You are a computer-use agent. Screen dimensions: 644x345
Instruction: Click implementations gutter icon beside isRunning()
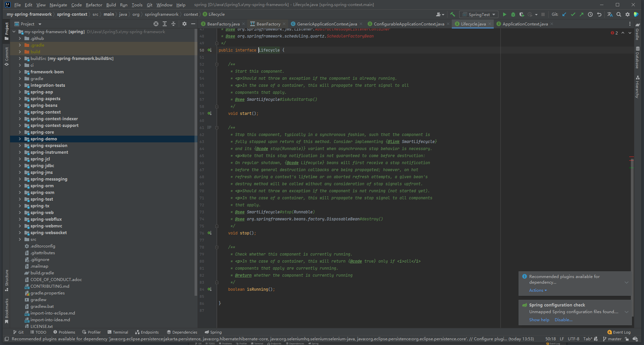point(210,289)
